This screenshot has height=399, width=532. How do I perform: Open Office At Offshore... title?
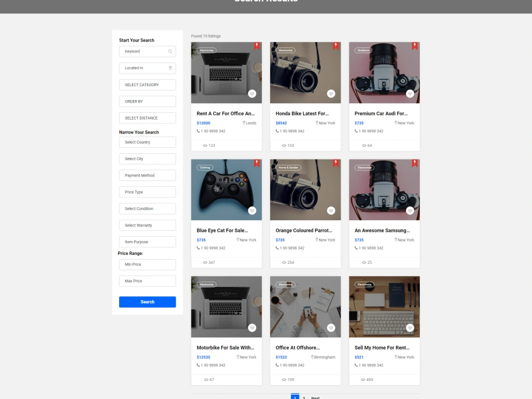[x=297, y=348]
